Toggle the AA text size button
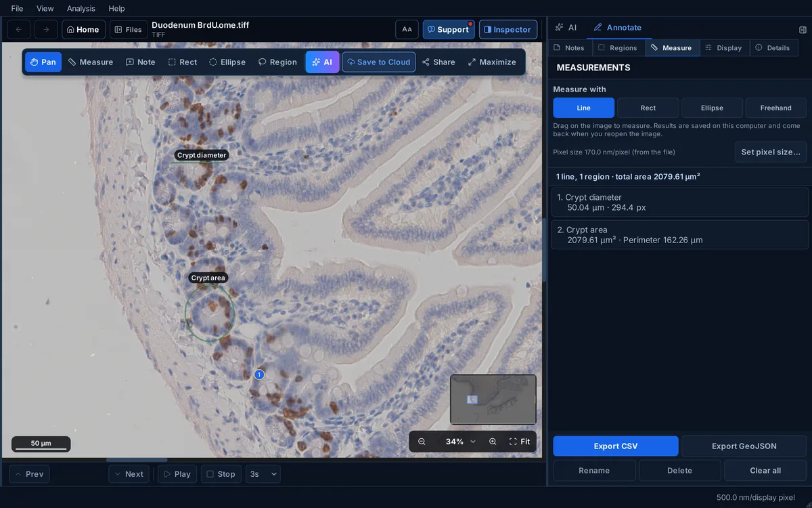 407,30
